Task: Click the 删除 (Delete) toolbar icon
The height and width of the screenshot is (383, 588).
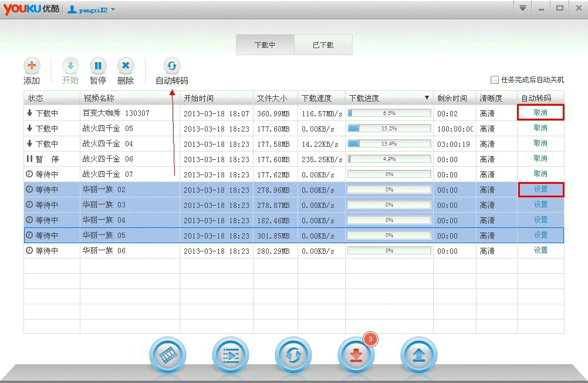Action: (126, 66)
